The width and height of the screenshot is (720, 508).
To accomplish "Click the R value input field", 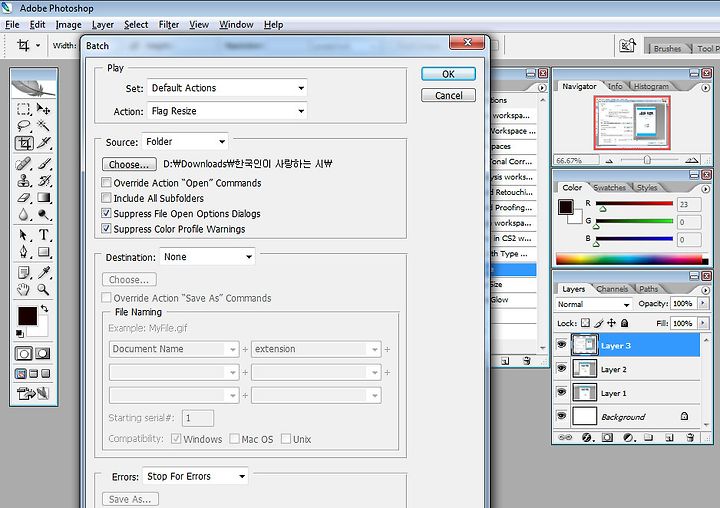I will tap(689, 204).
